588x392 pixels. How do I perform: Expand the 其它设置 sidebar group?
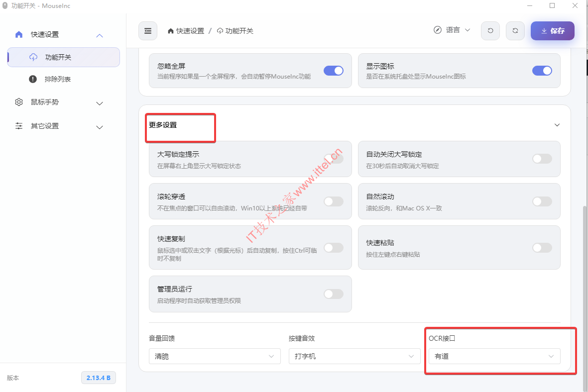pos(100,127)
